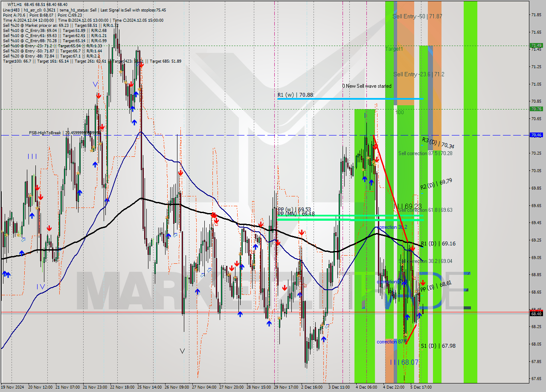Click the 70.05 price axis value

point(537,170)
